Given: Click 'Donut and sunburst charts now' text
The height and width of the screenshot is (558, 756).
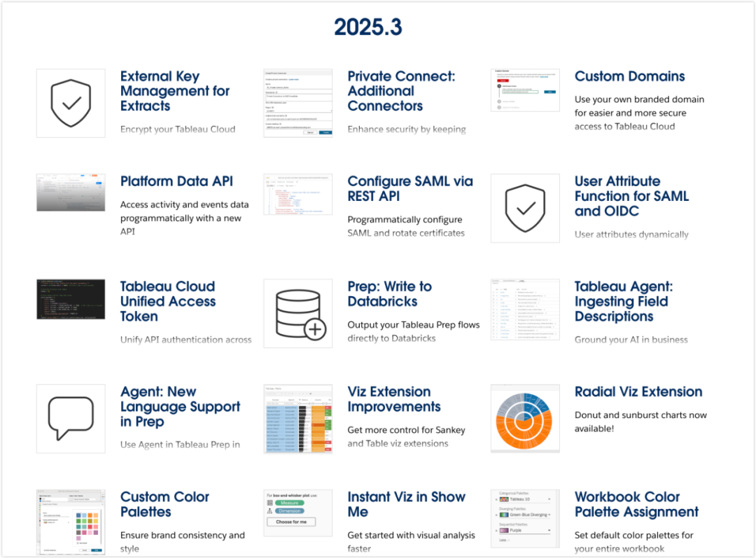Looking at the screenshot, I should coord(640,414).
